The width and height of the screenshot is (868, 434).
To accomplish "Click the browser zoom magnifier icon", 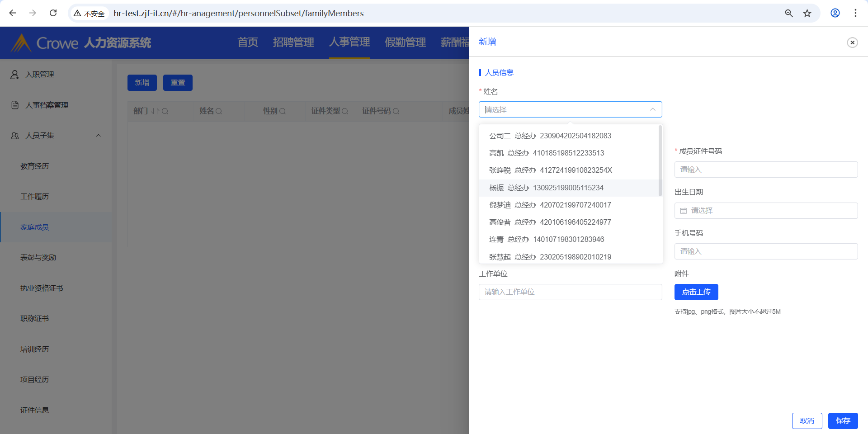I will pos(789,13).
